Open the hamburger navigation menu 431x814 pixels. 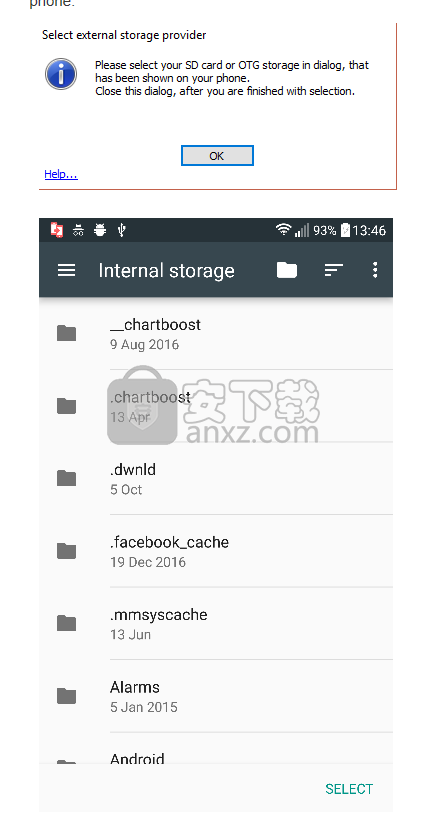(66, 270)
